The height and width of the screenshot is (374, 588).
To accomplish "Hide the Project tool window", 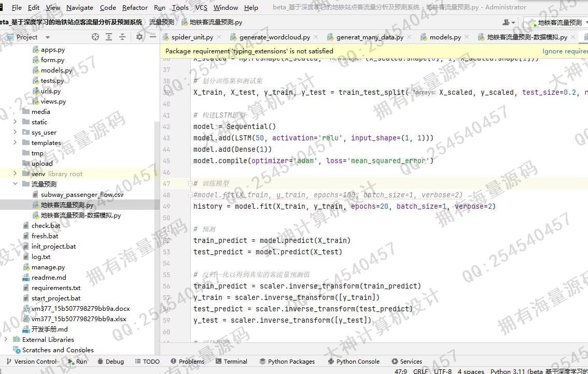I will (152, 37).
